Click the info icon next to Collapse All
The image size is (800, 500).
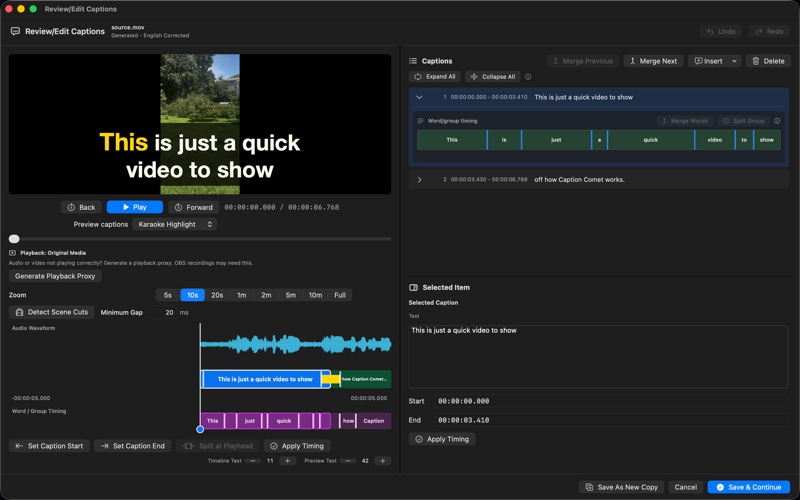pyautogui.click(x=528, y=77)
